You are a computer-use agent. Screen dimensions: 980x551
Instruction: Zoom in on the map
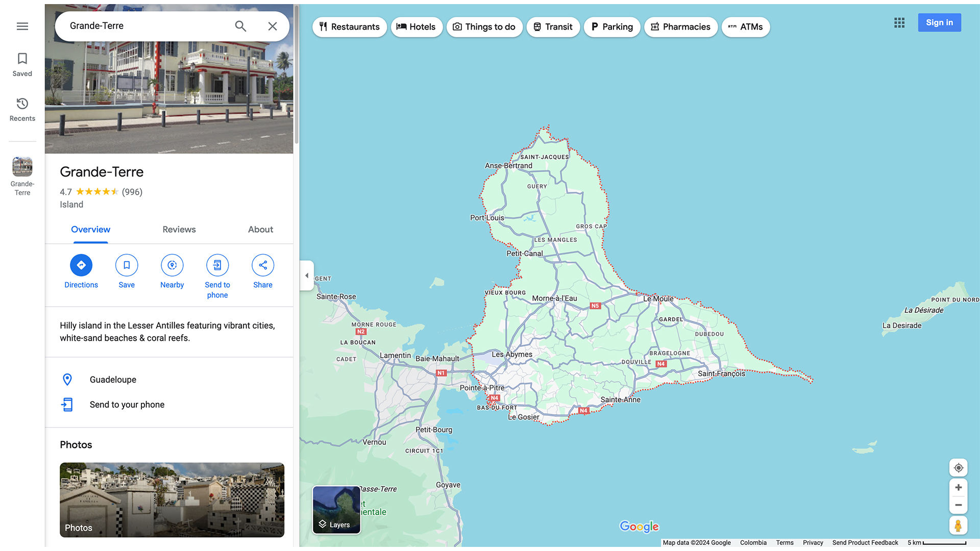click(958, 488)
